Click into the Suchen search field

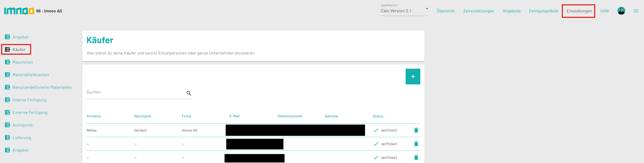[135, 92]
